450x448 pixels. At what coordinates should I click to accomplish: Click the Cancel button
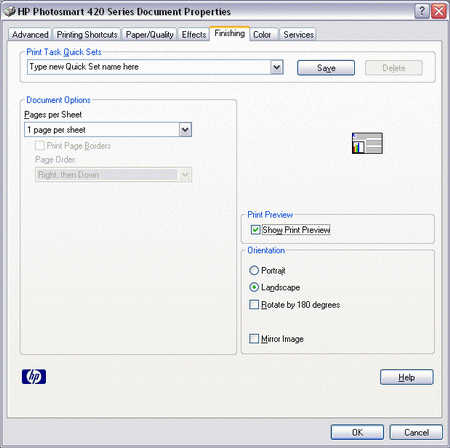416,432
